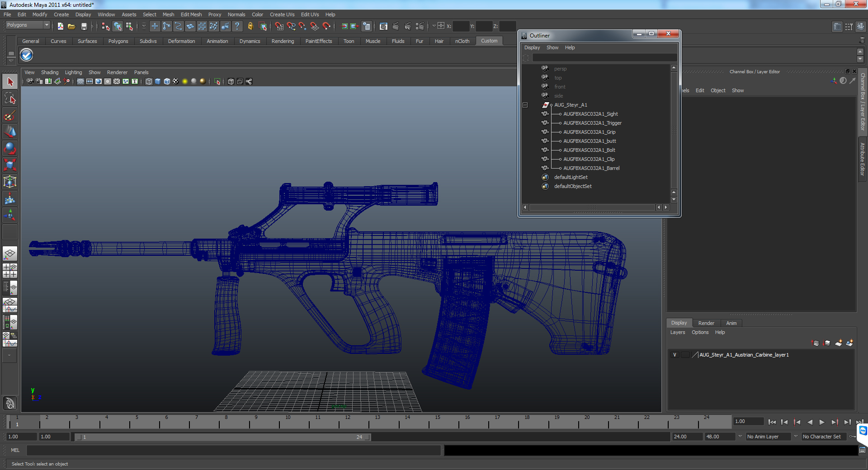Play animation backwards
This screenshot has width=868, height=470.
coord(810,422)
